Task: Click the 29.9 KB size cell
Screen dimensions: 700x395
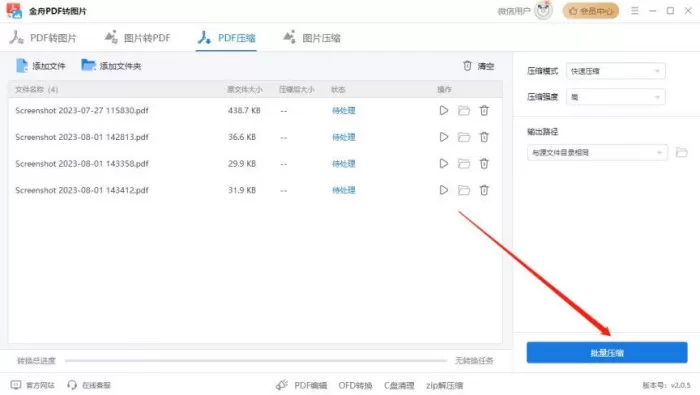Action: (242, 163)
